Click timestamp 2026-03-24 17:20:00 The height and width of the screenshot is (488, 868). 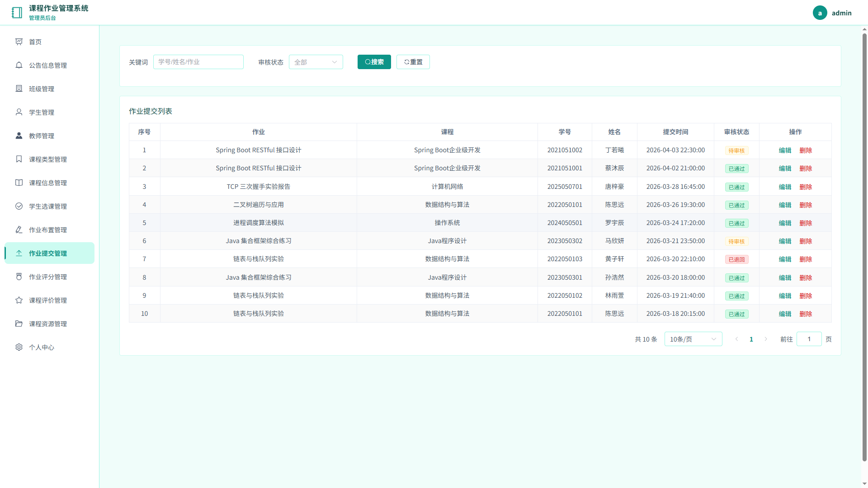pyautogui.click(x=675, y=223)
